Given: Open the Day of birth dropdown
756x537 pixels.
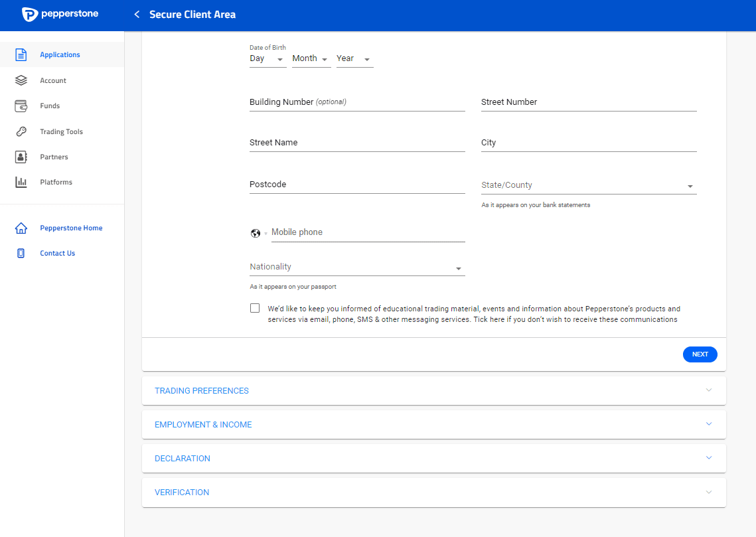Looking at the screenshot, I should point(267,59).
